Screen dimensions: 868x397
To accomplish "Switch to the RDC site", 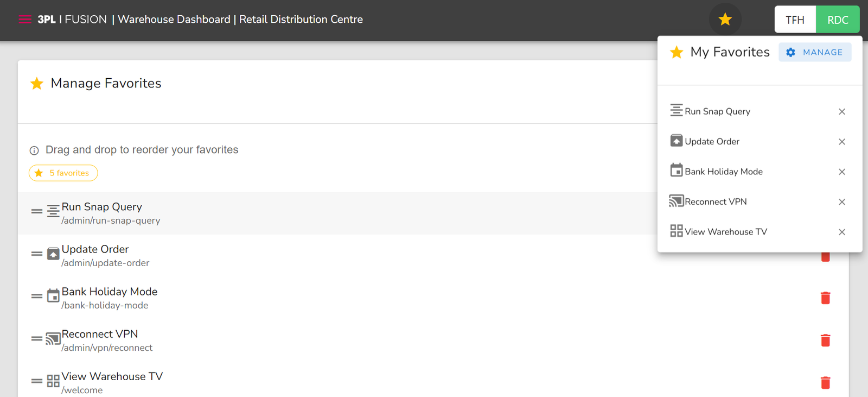I will 838,20.
